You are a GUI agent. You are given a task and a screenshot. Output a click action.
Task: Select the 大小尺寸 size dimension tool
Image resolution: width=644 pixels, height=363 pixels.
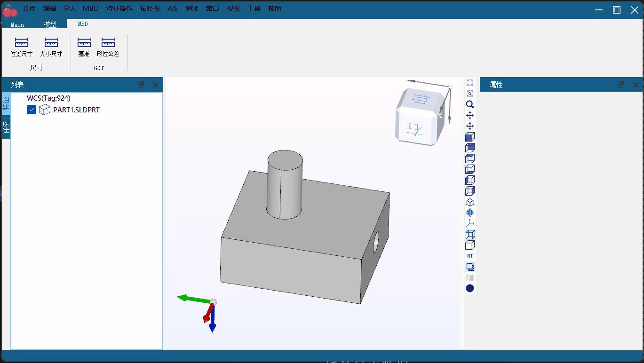(51, 47)
